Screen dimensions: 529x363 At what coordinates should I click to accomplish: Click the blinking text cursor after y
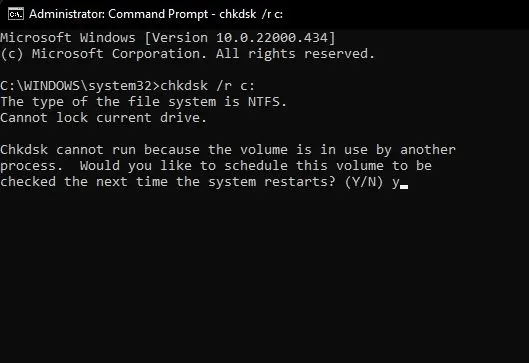coord(404,187)
